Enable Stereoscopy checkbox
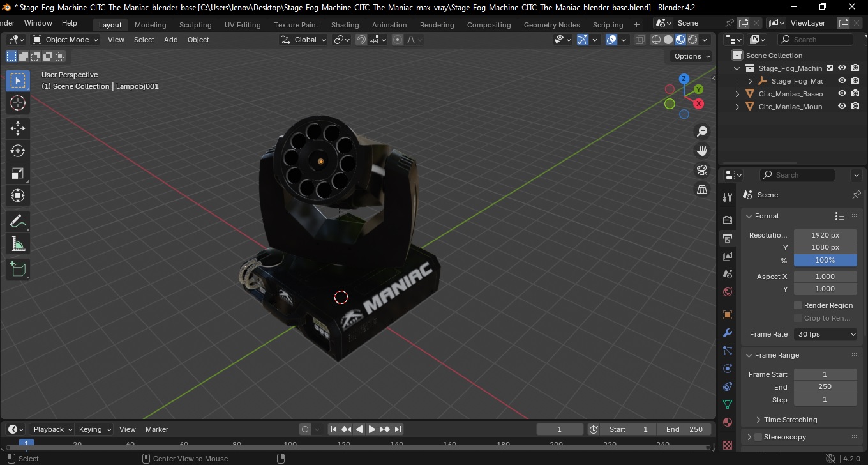Screen dimensions: 868x465 (758, 437)
